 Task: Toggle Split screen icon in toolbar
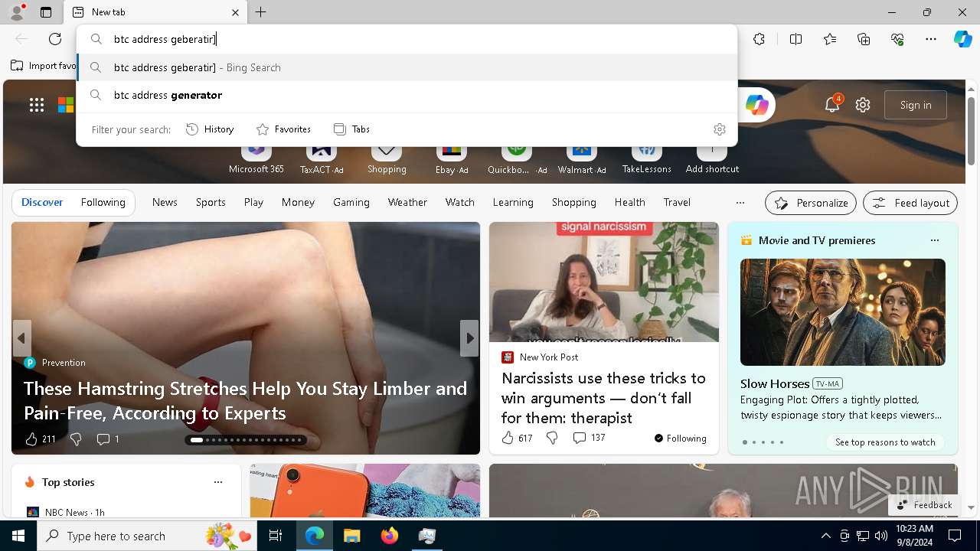(795, 39)
